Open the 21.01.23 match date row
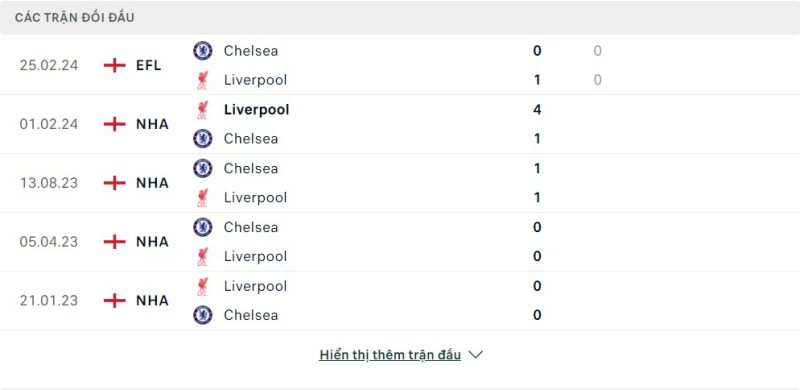Screen dimensions: 800x390 pos(400,301)
